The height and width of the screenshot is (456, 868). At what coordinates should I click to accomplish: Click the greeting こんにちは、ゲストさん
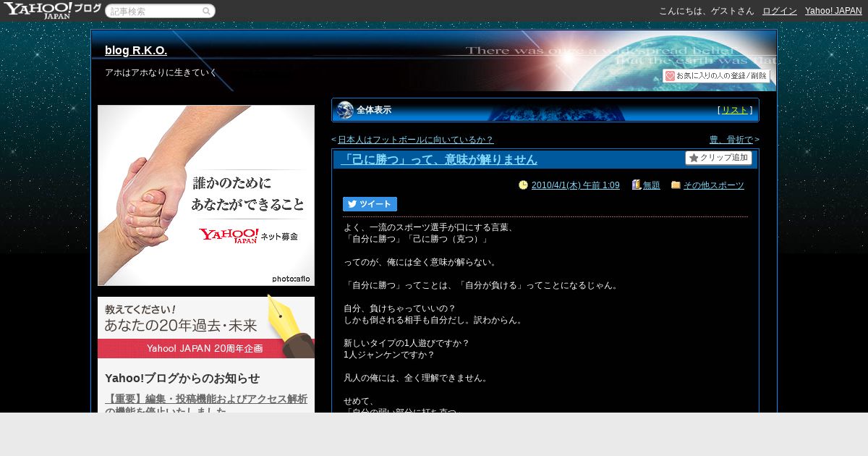[x=706, y=11]
